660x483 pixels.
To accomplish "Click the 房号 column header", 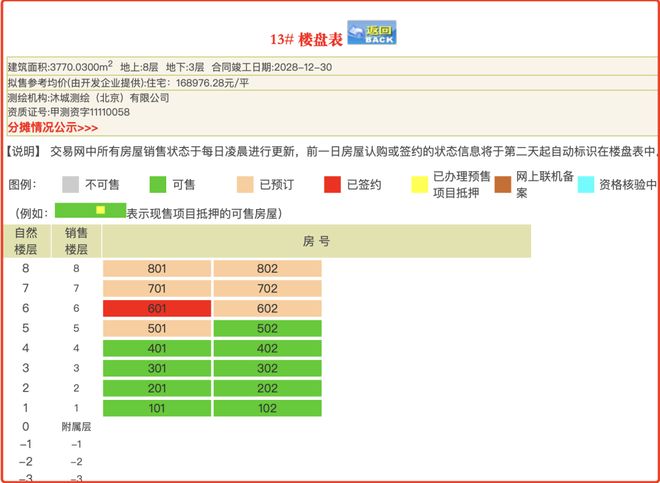I will point(316,241).
